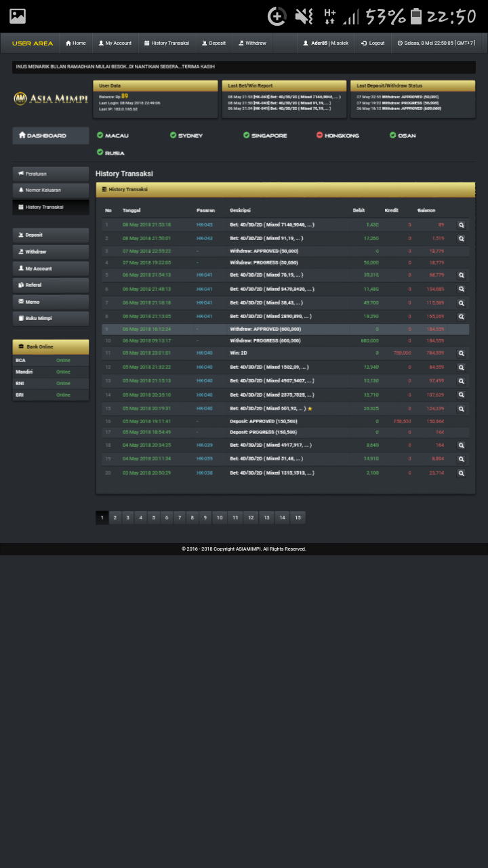Open My Account in top navigation
This screenshot has width=488, height=868.
(115, 43)
